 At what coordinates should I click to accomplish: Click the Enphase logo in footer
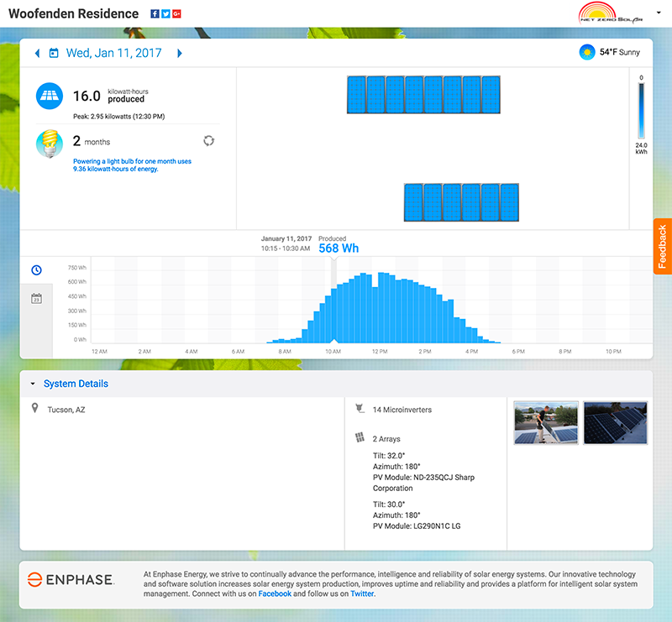(x=71, y=579)
